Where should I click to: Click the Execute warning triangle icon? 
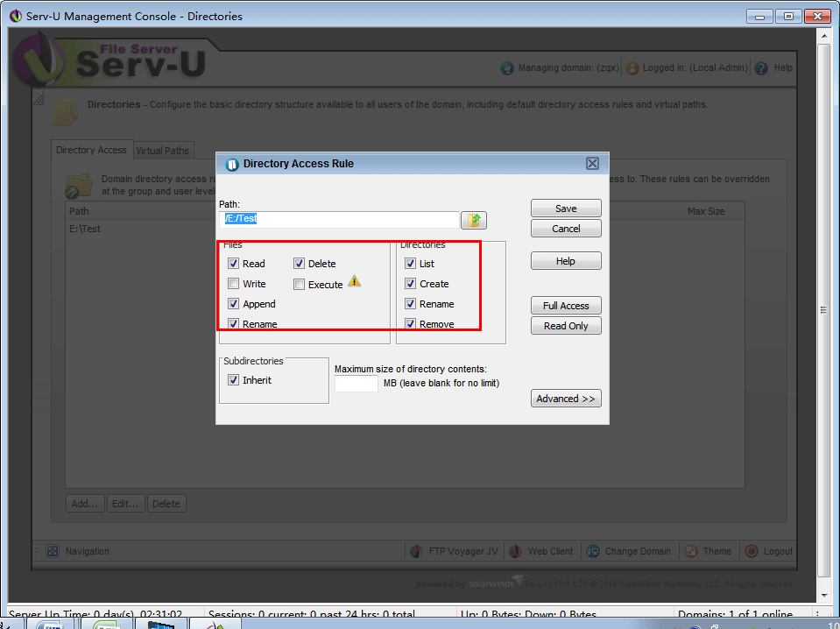point(354,280)
